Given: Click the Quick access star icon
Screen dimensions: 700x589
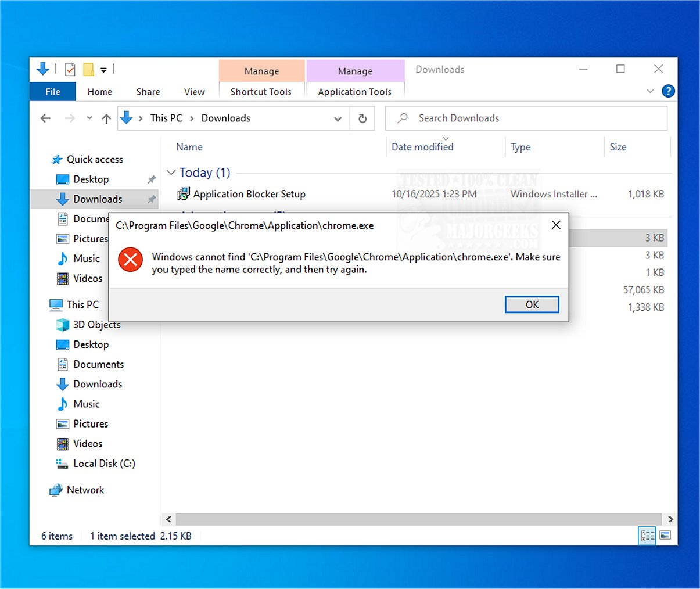Looking at the screenshot, I should pos(57,159).
